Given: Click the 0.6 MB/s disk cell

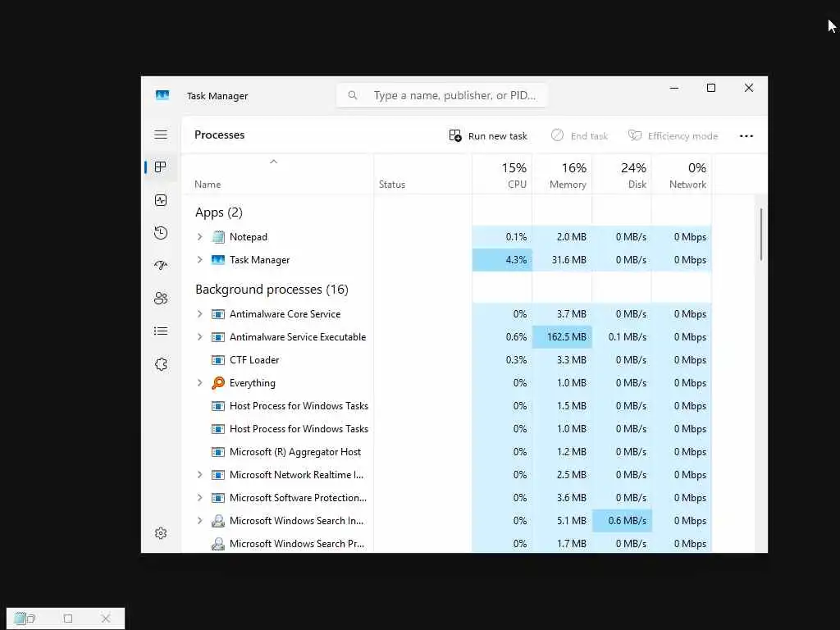Looking at the screenshot, I should [622, 521].
